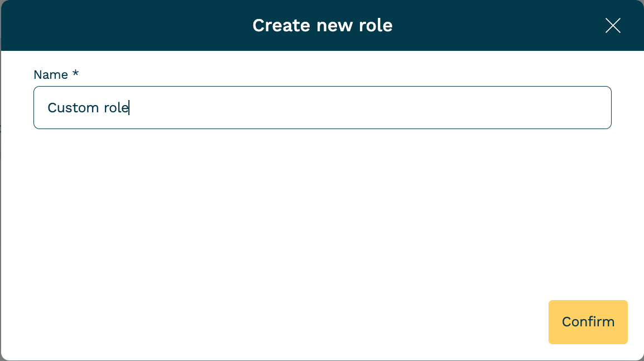This screenshot has width=644, height=361.
Task: Focus the Name input field
Action: tap(322, 107)
